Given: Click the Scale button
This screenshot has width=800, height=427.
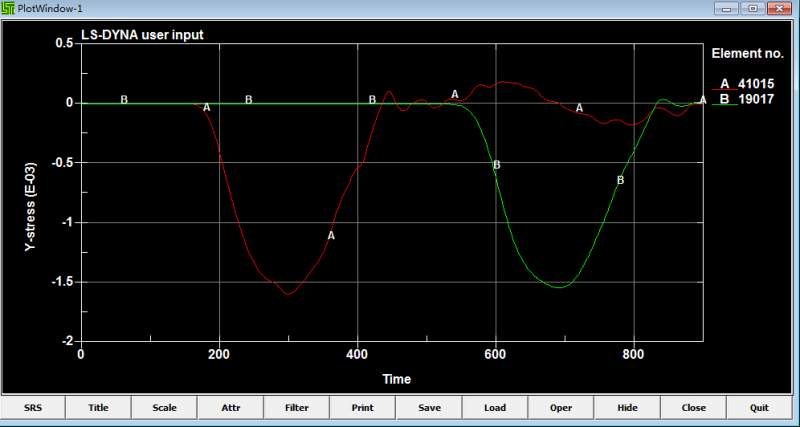Looking at the screenshot, I should (x=164, y=408).
